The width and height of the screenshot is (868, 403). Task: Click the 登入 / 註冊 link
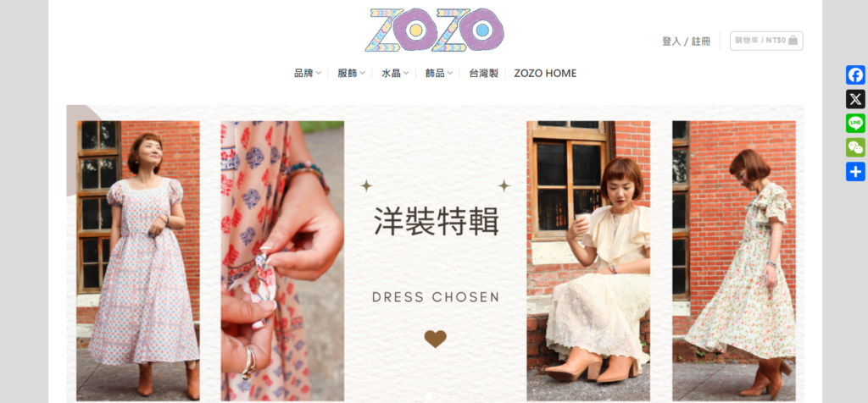coord(686,41)
